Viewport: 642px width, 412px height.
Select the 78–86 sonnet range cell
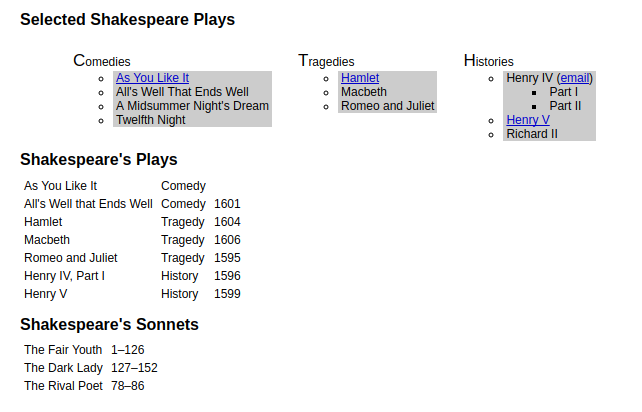tap(128, 386)
